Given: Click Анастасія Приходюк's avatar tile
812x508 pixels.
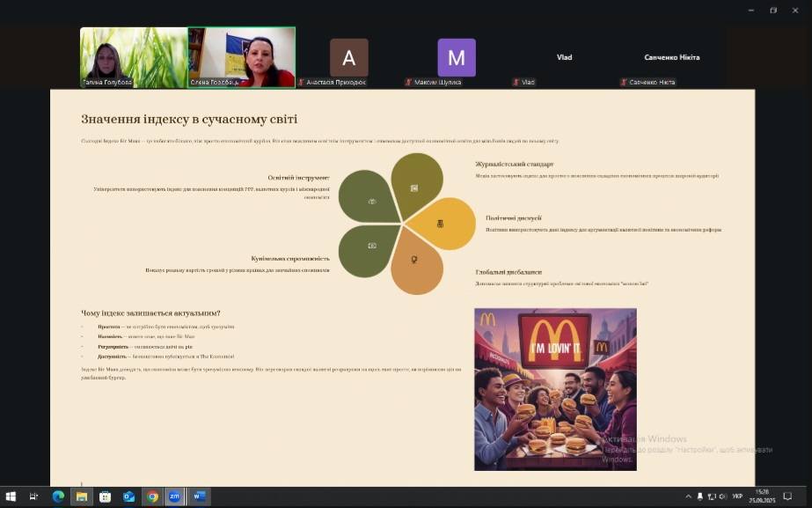Looking at the screenshot, I should 348,58.
